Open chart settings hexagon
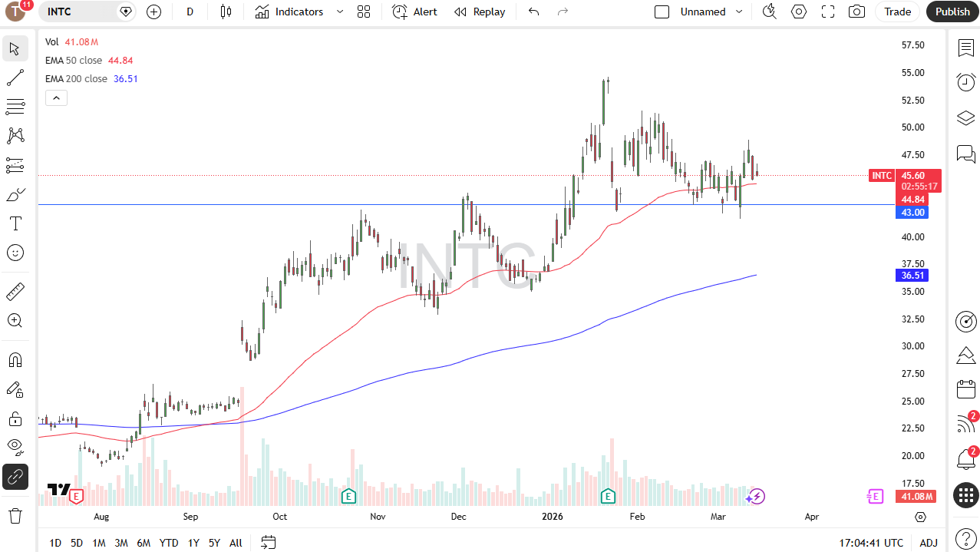The image size is (980, 552). [799, 12]
